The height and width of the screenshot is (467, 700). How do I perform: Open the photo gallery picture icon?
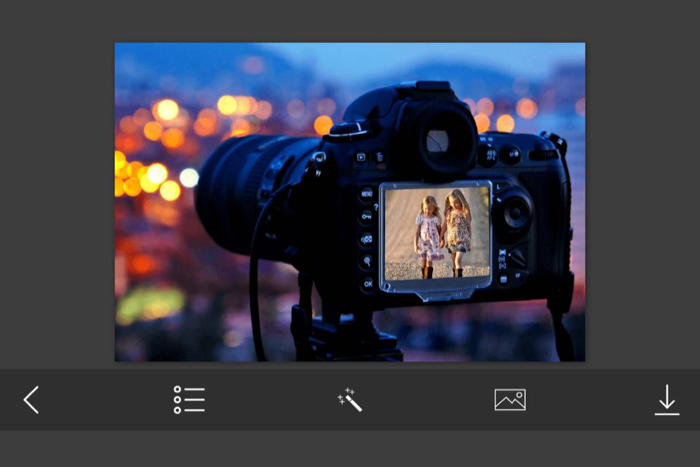click(510, 400)
